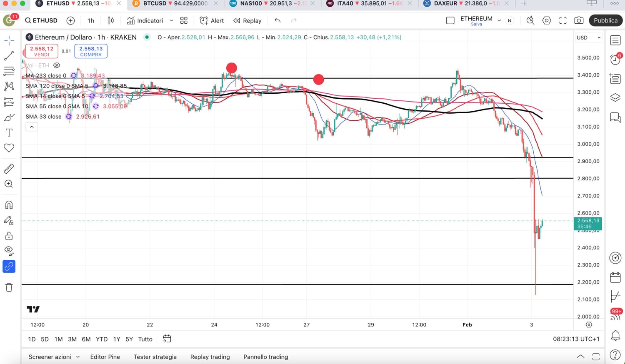The width and height of the screenshot is (625, 364).
Task: Open the notifications bell
Action: click(615, 335)
